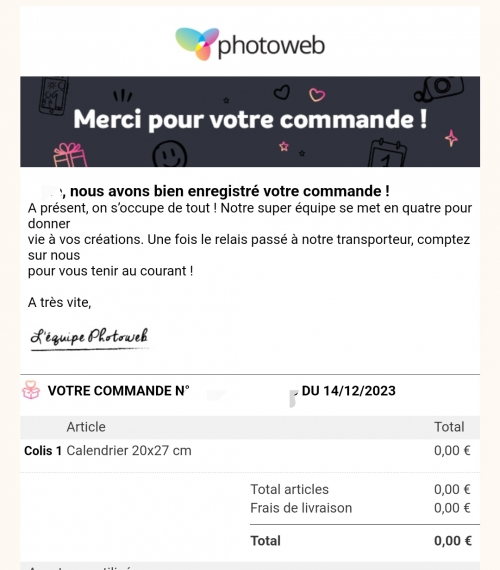Click the pink sparkle star in banner
The width and height of the screenshot is (500, 570).
tap(451, 138)
